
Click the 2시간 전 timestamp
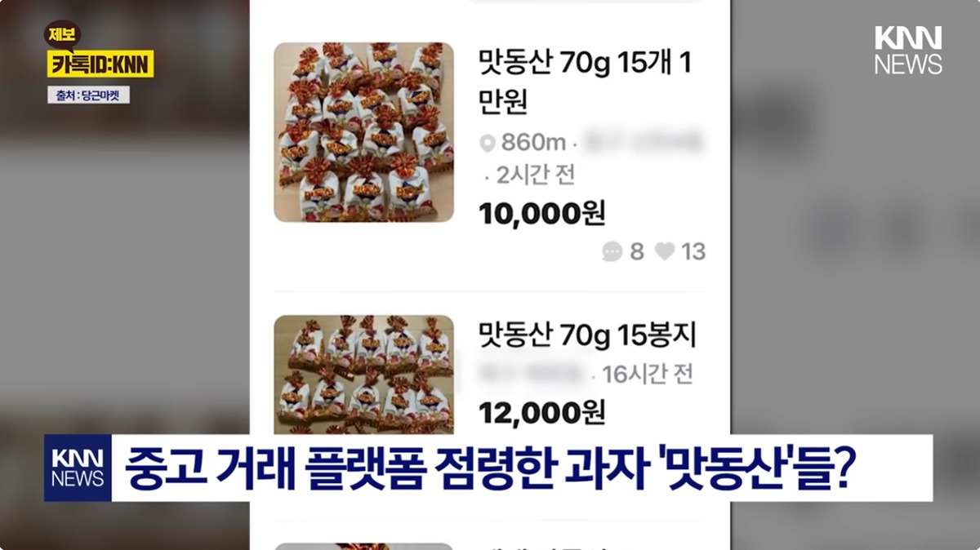tap(536, 175)
